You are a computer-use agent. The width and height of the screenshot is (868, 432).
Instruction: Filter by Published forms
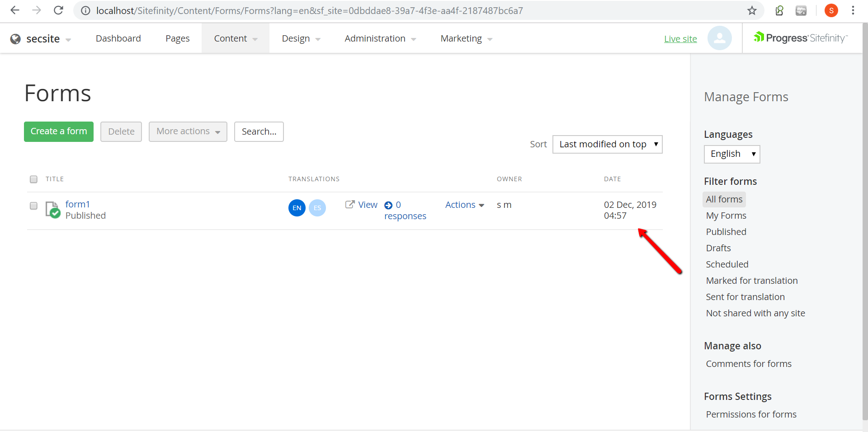click(x=726, y=232)
